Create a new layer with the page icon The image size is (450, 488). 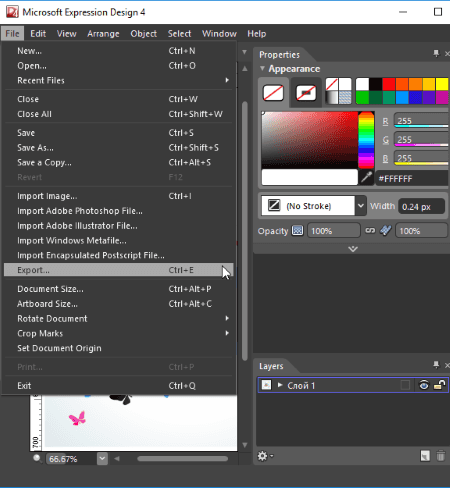pos(425,456)
